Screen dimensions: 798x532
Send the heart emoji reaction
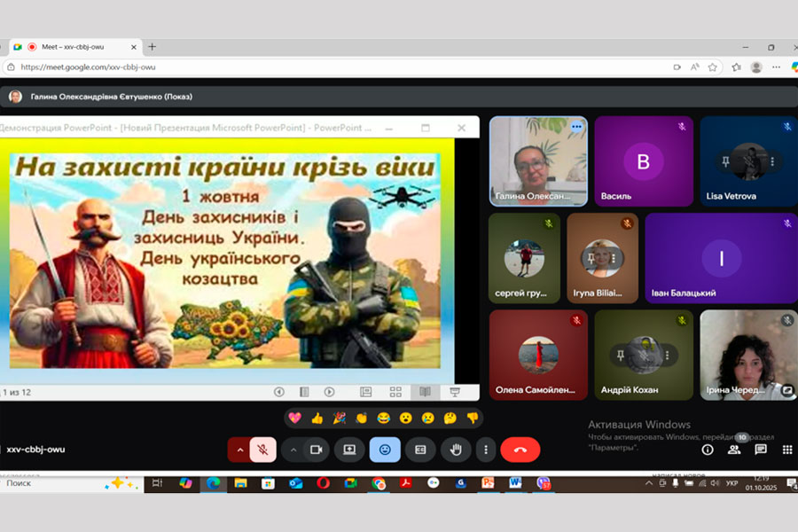click(x=294, y=418)
